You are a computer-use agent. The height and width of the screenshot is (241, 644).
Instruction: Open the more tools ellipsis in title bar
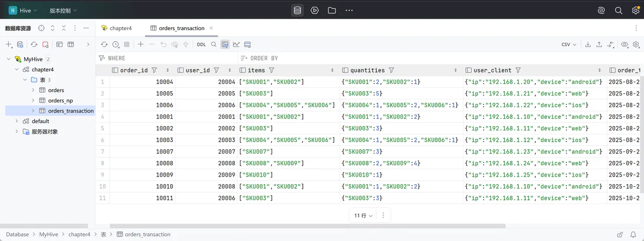point(349,10)
